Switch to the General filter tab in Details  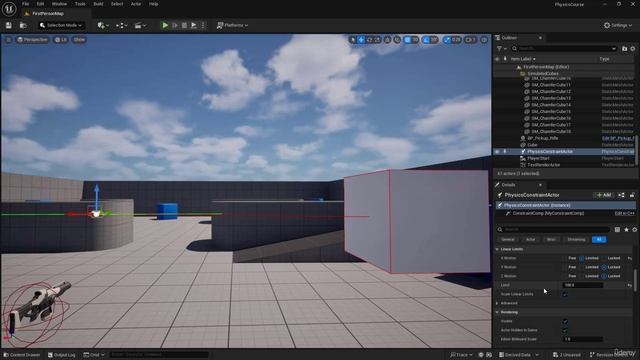click(x=507, y=240)
